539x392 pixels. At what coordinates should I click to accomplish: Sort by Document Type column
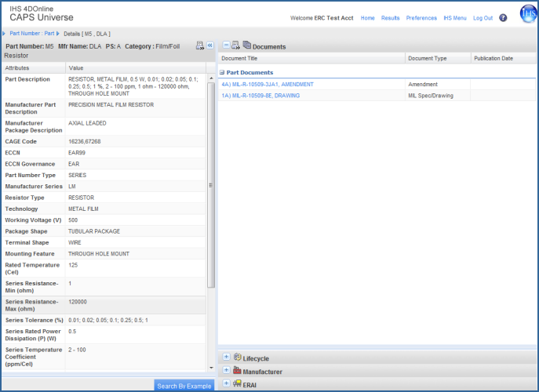438,58
